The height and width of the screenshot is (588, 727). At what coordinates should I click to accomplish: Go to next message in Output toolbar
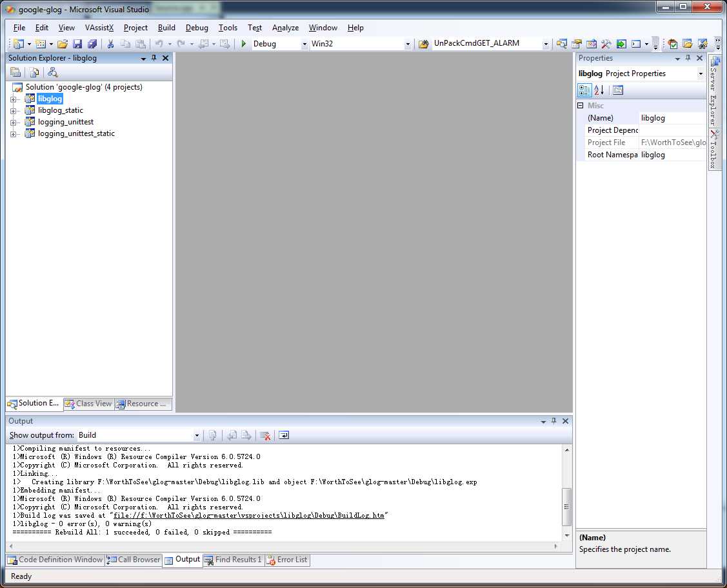point(246,436)
